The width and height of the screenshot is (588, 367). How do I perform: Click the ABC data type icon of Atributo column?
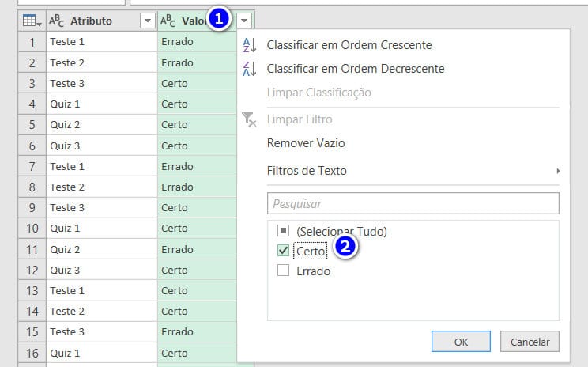(x=56, y=21)
